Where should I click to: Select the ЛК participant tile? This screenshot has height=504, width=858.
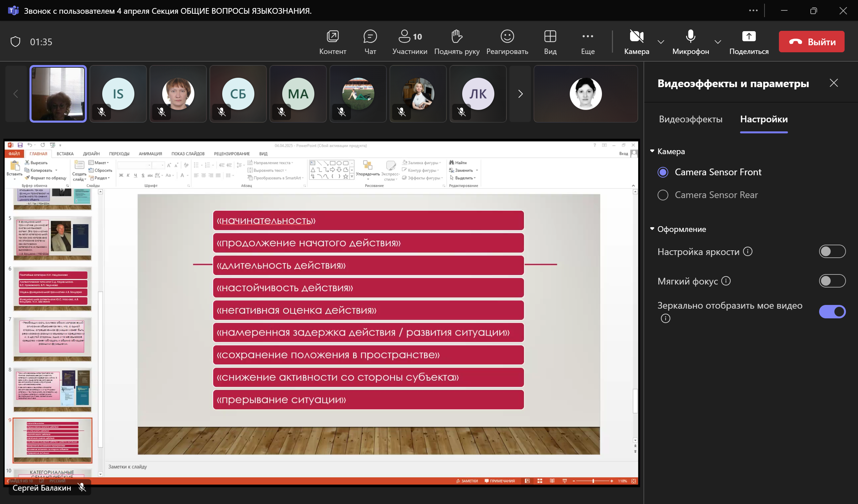[478, 93]
